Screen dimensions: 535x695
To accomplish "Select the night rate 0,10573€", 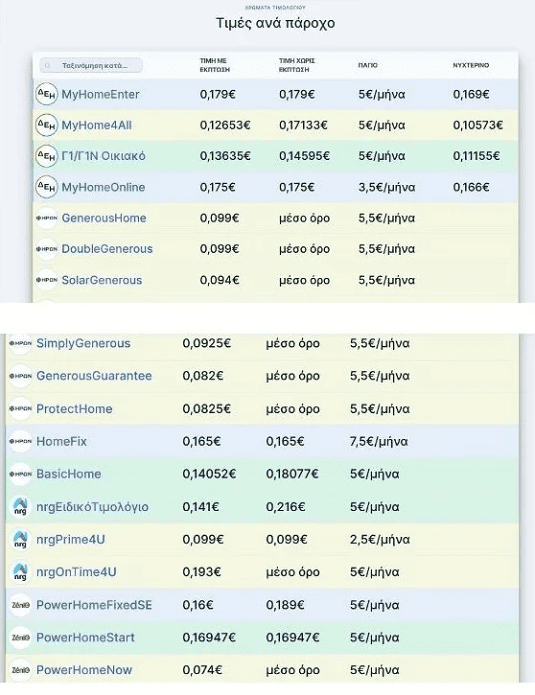I will [478, 125].
